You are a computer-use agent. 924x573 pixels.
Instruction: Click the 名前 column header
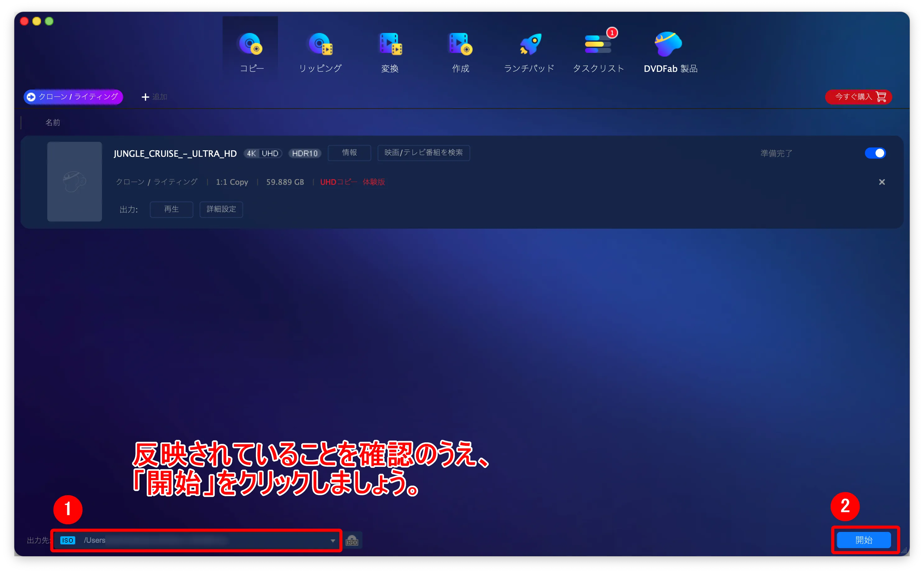53,122
